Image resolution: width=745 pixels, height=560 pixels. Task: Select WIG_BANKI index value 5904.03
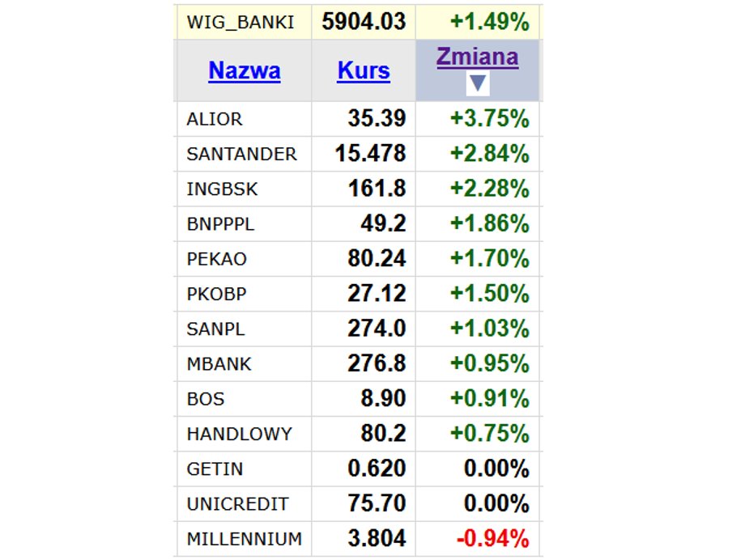tap(364, 22)
